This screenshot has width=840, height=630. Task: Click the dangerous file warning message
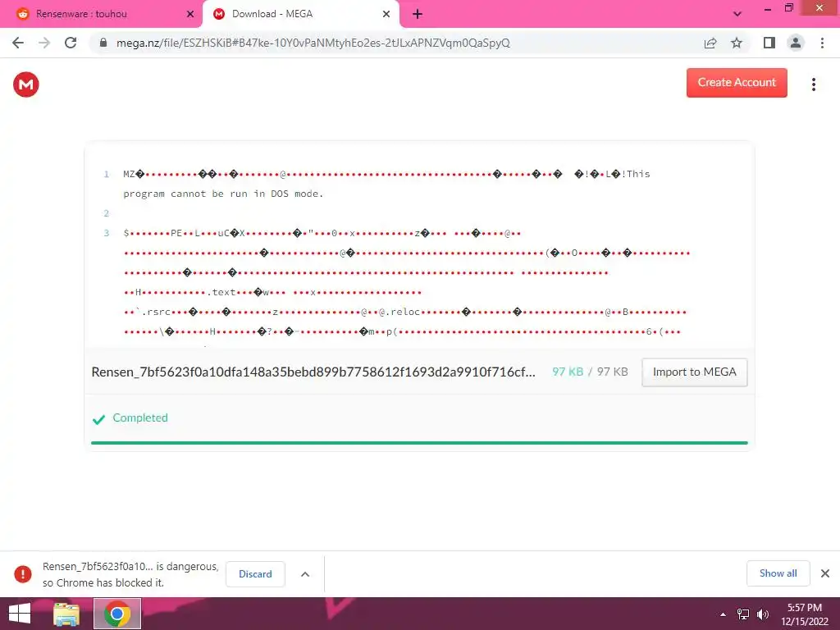(130, 574)
